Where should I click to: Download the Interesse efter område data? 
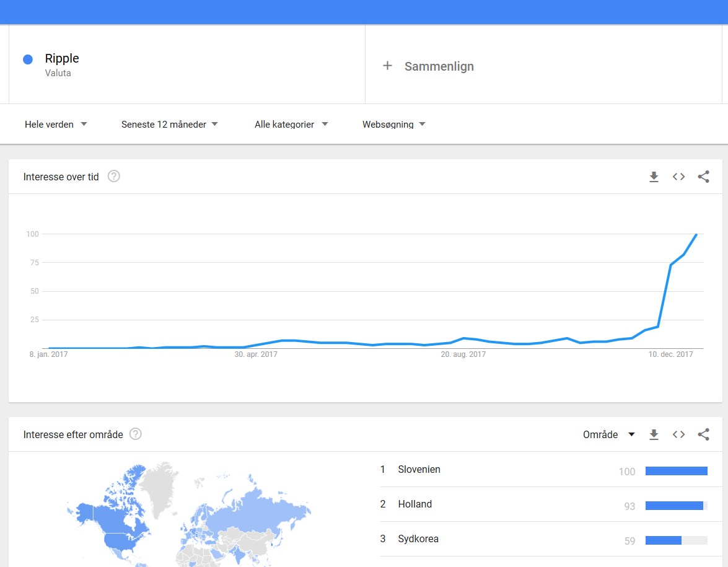pos(654,435)
